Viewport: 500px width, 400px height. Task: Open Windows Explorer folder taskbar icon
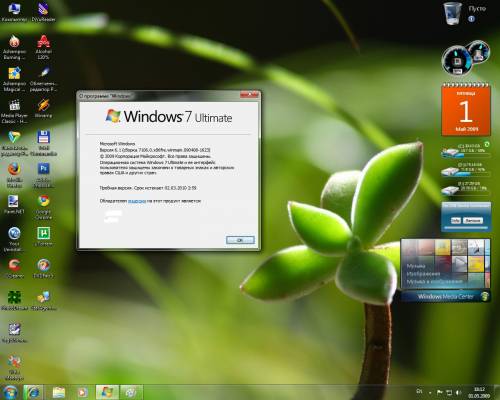(59, 392)
